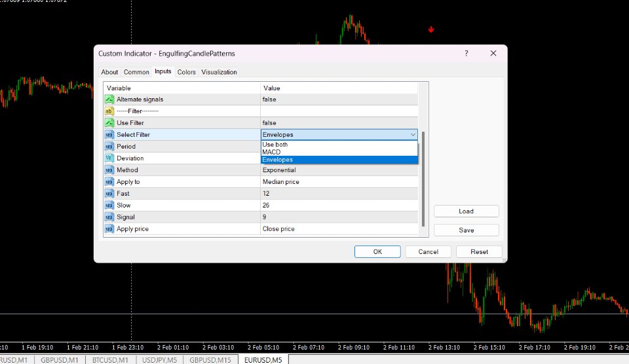The height and width of the screenshot is (364, 629).
Task: Click the Select Filter integer icon
Action: coord(109,135)
